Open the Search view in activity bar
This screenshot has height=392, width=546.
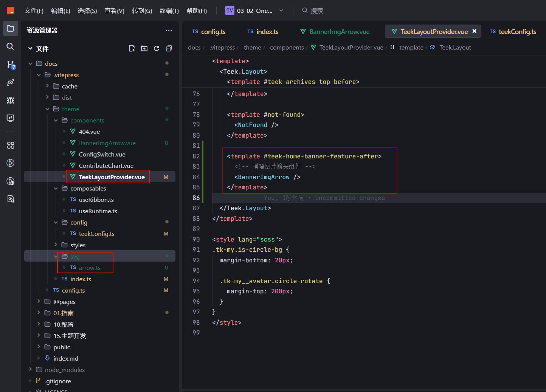click(x=11, y=46)
